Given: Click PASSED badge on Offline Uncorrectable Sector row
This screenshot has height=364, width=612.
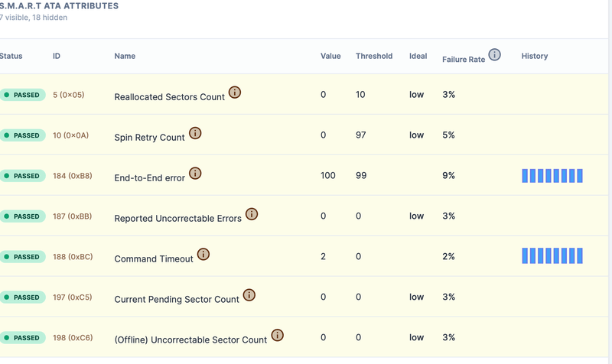Looking at the screenshot, I should click(23, 338).
